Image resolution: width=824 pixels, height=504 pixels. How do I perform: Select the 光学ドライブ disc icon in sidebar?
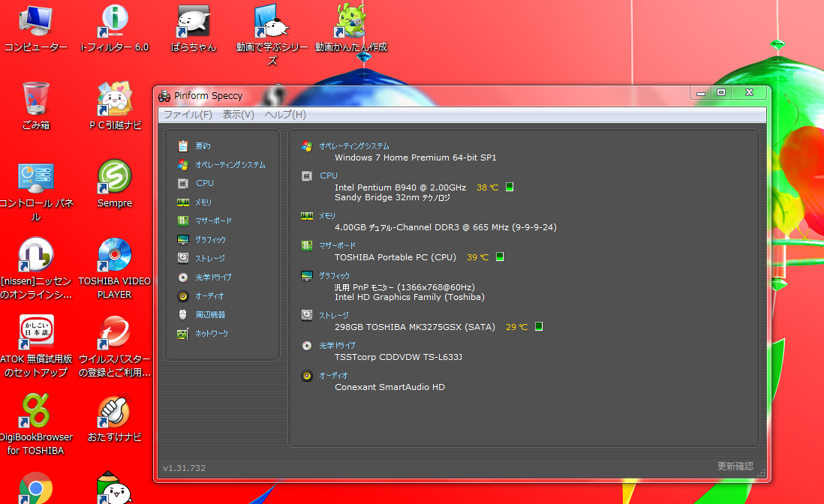(x=183, y=277)
